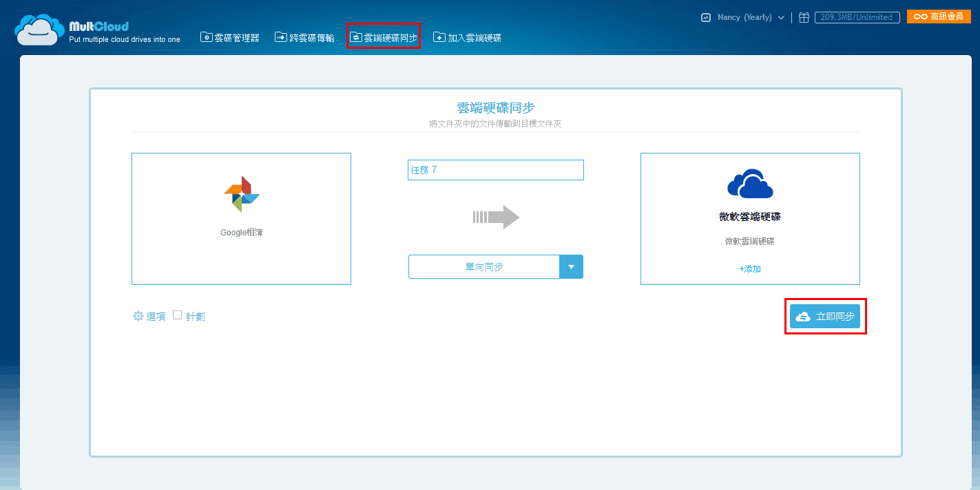Open 跨雲碟傳輸 tab
Image resolution: width=980 pixels, height=490 pixels.
tap(304, 38)
